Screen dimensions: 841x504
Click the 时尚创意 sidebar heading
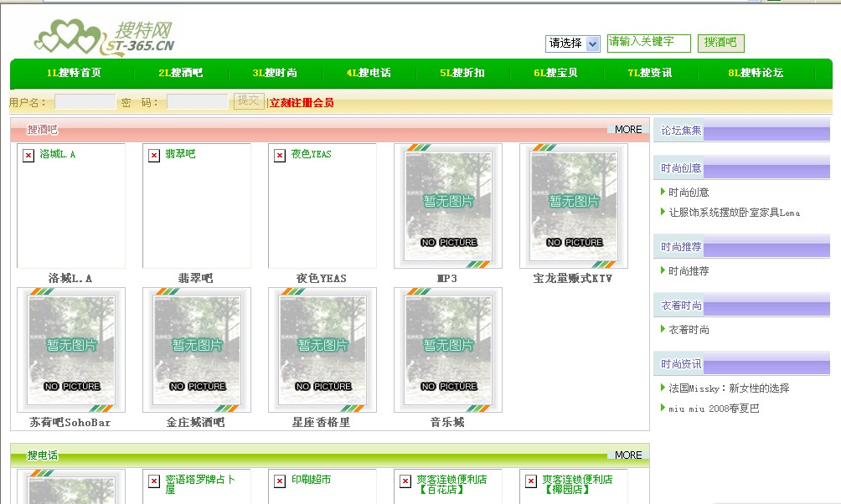[681, 168]
